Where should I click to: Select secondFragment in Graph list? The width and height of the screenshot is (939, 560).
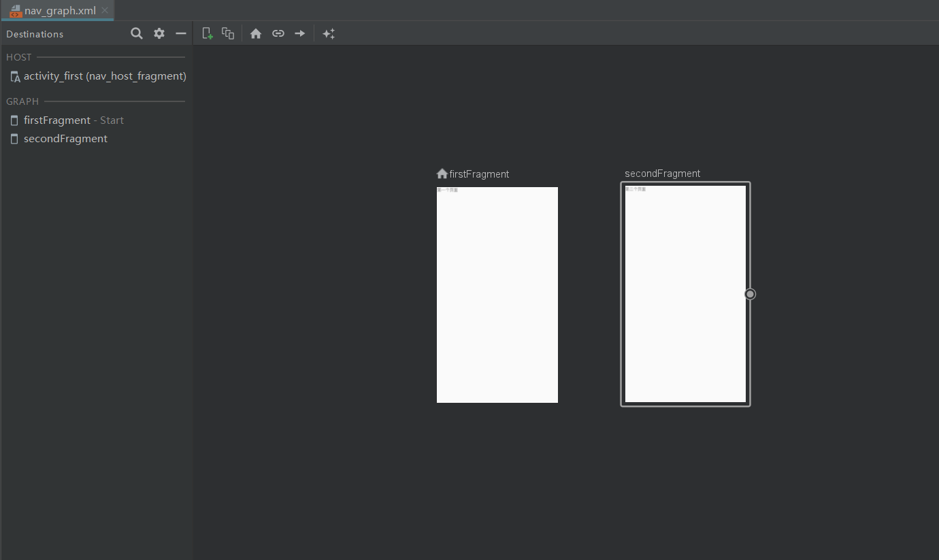(97, 138)
